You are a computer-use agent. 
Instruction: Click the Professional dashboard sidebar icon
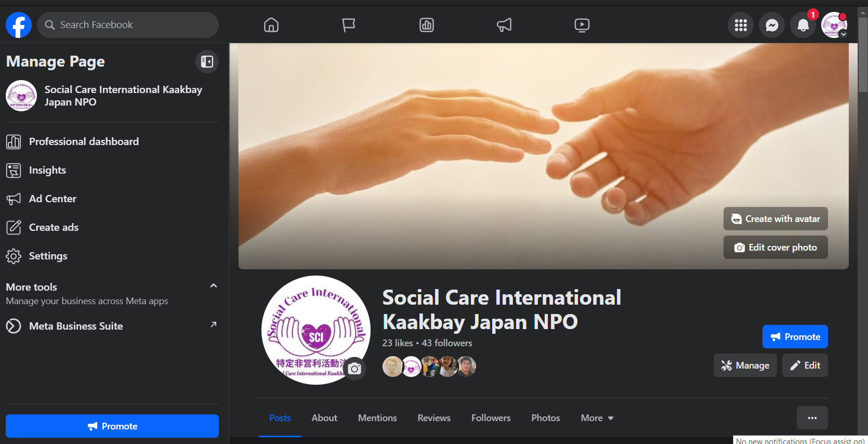click(14, 141)
